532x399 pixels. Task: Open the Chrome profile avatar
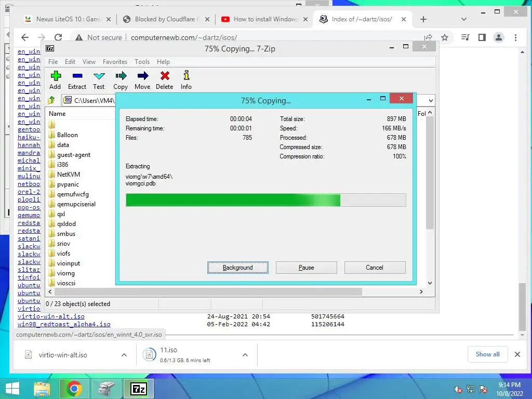[x=498, y=37]
